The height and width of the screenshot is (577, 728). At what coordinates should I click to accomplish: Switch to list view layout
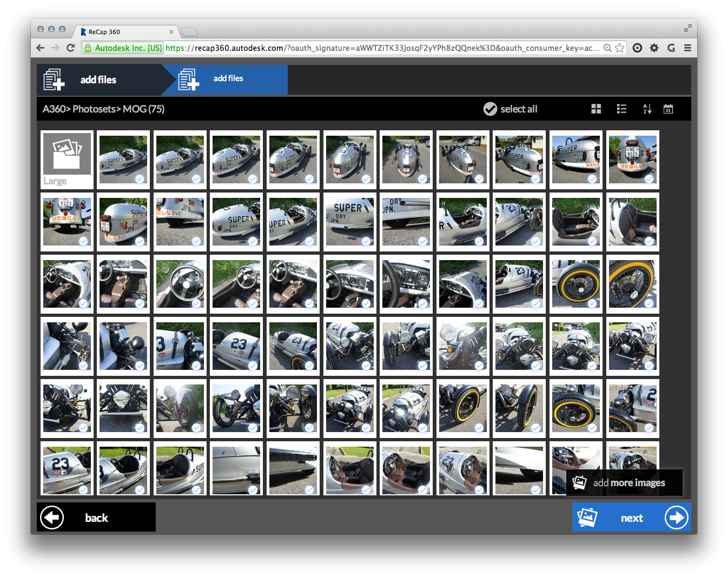(x=621, y=109)
